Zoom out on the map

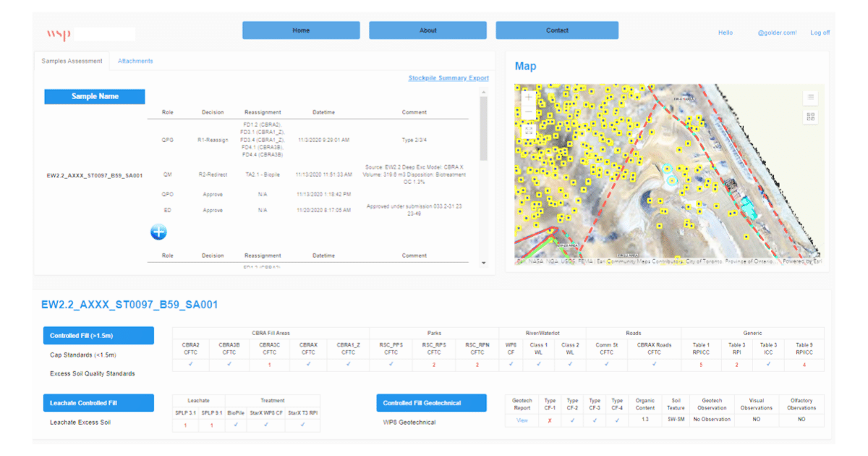point(528,113)
